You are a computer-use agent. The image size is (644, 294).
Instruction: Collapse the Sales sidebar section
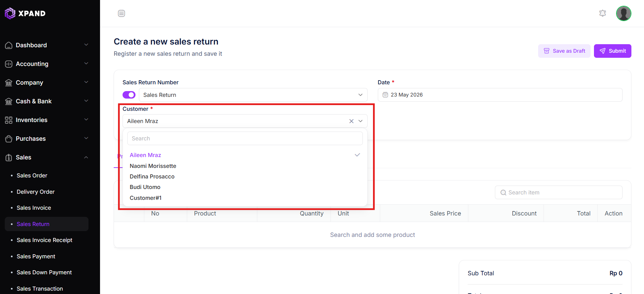(x=47, y=157)
